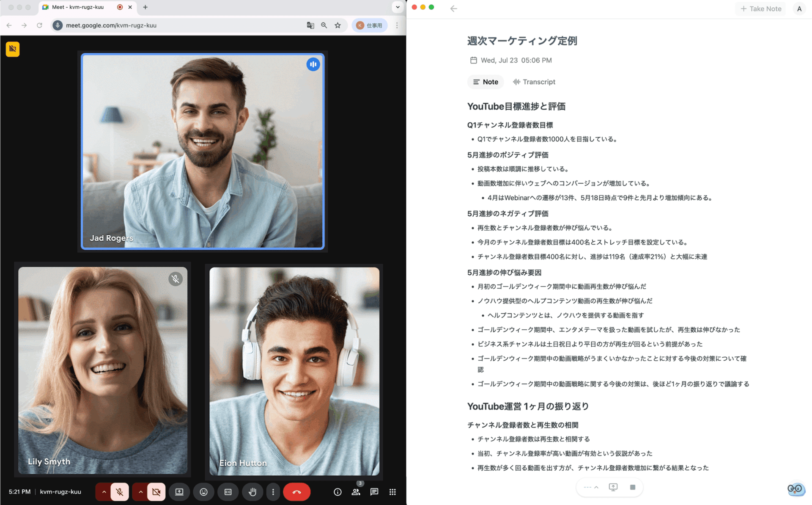812x505 pixels.
Task: Click bullet 投稿本数は順調に推移している。
Action: coord(523,169)
